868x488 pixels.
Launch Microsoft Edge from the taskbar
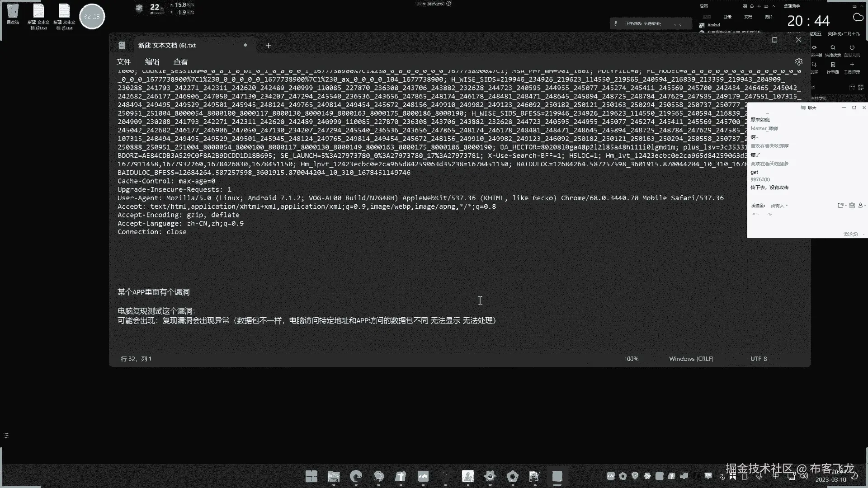click(x=356, y=476)
